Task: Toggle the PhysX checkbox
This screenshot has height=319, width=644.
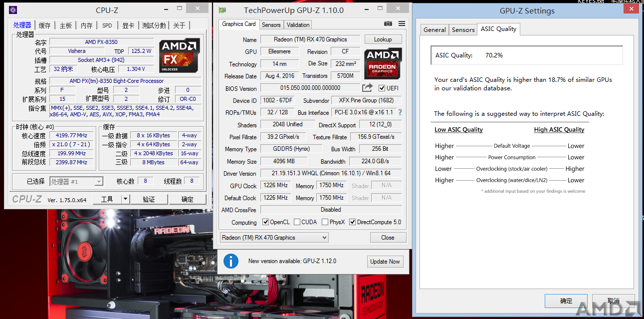Action: pyautogui.click(x=325, y=222)
